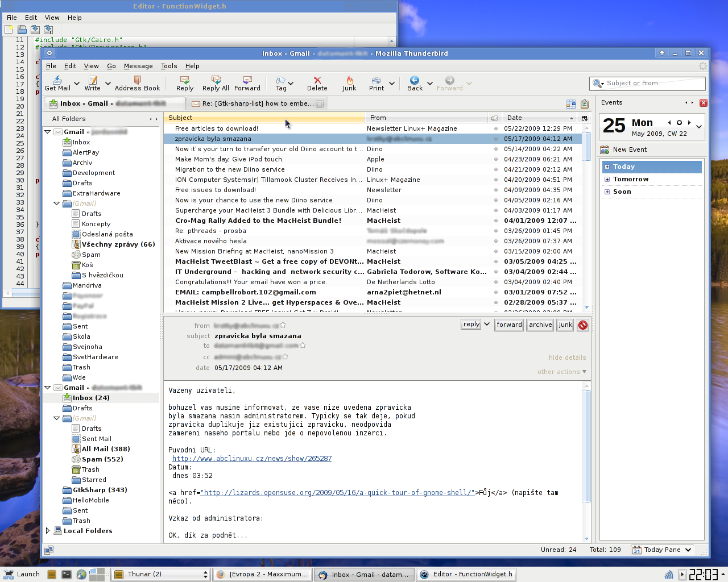This screenshot has width=728, height=582.
Task: Toggle read status for Cro-Mag Rally message
Action: click(x=495, y=221)
